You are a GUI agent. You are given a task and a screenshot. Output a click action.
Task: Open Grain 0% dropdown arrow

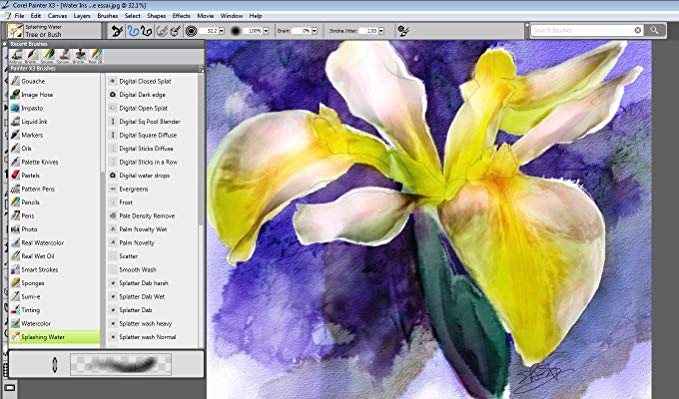pyautogui.click(x=314, y=31)
